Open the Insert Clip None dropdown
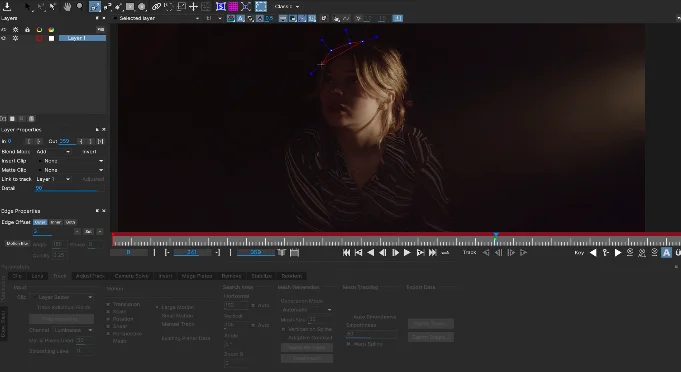 (x=71, y=161)
